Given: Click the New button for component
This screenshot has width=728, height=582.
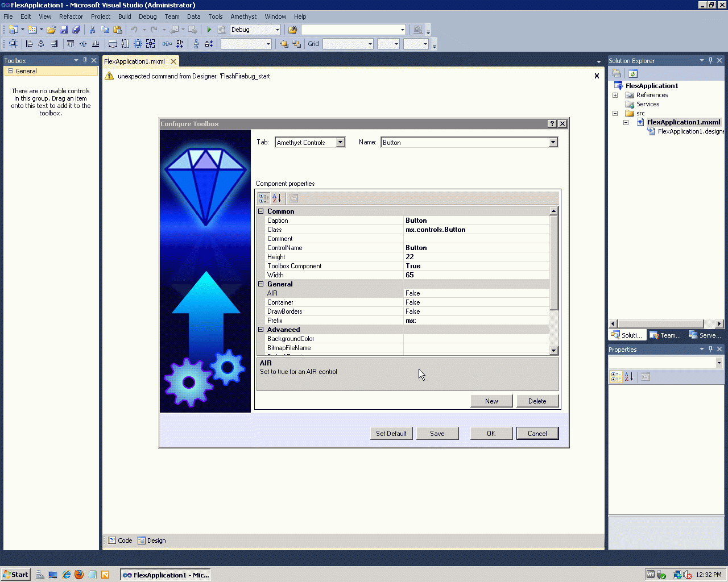Looking at the screenshot, I should click(x=491, y=401).
